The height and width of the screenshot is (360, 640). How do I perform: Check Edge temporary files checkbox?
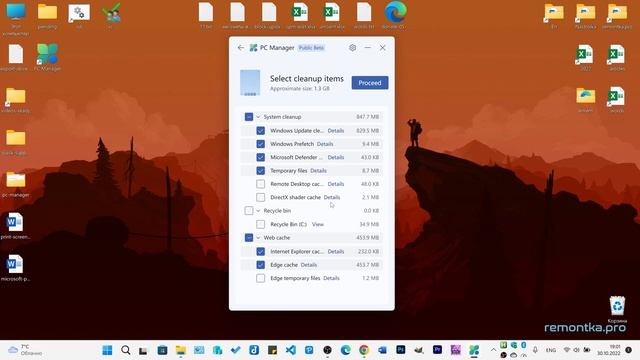pos(260,278)
